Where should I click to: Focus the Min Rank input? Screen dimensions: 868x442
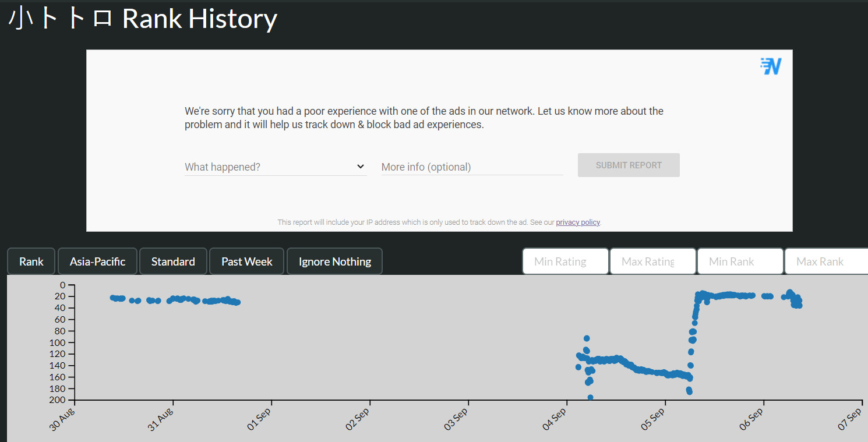click(740, 261)
